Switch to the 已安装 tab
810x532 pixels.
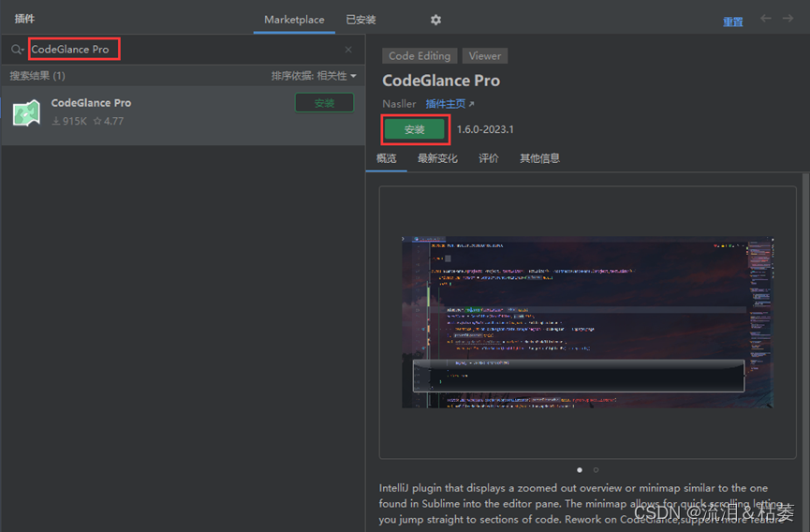361,20
